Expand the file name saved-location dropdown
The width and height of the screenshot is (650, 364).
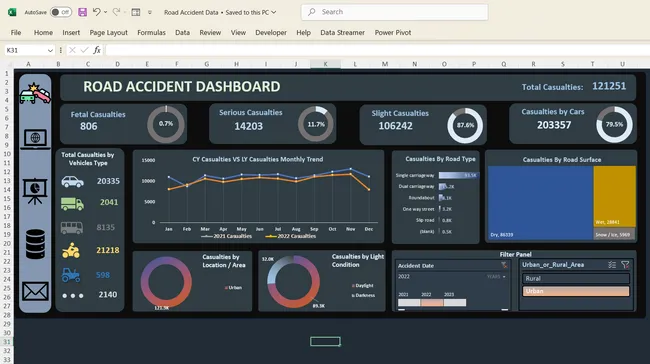click(x=274, y=12)
